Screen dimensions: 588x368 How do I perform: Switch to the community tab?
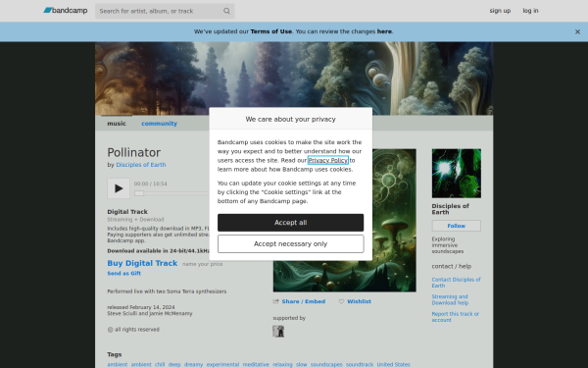click(x=159, y=124)
